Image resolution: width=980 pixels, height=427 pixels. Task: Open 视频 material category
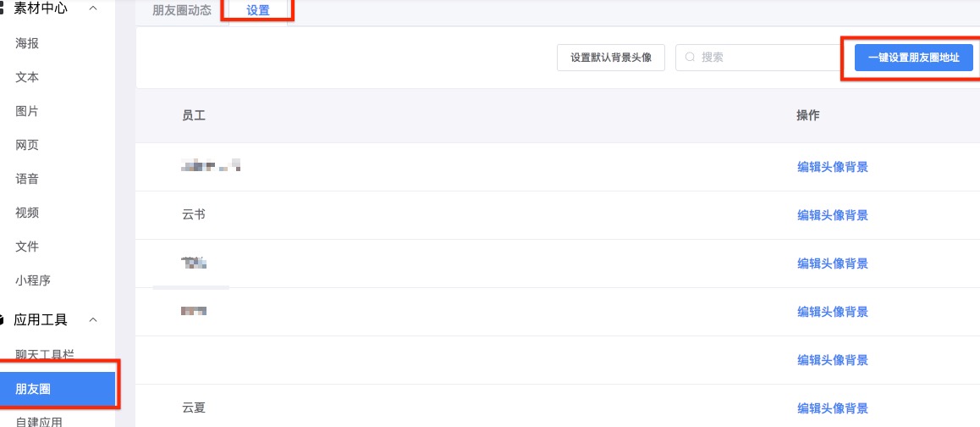click(x=27, y=213)
